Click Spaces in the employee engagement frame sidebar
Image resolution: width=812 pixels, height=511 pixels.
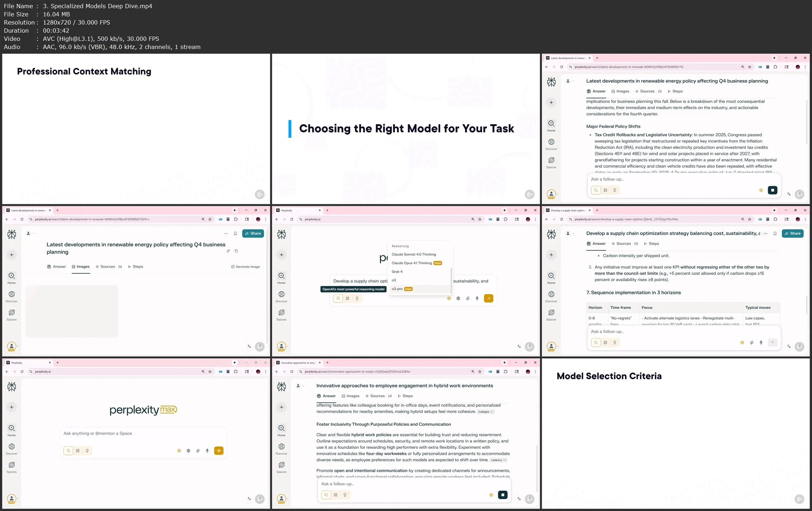[282, 467]
